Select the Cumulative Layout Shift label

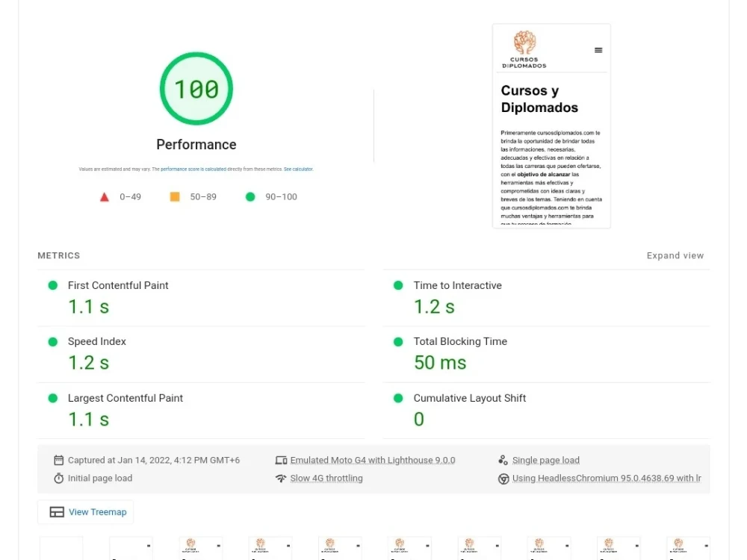[x=470, y=398]
